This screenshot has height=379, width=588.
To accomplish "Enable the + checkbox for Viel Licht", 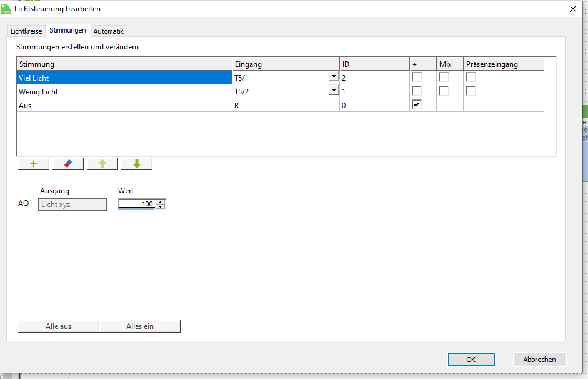I will click(417, 78).
